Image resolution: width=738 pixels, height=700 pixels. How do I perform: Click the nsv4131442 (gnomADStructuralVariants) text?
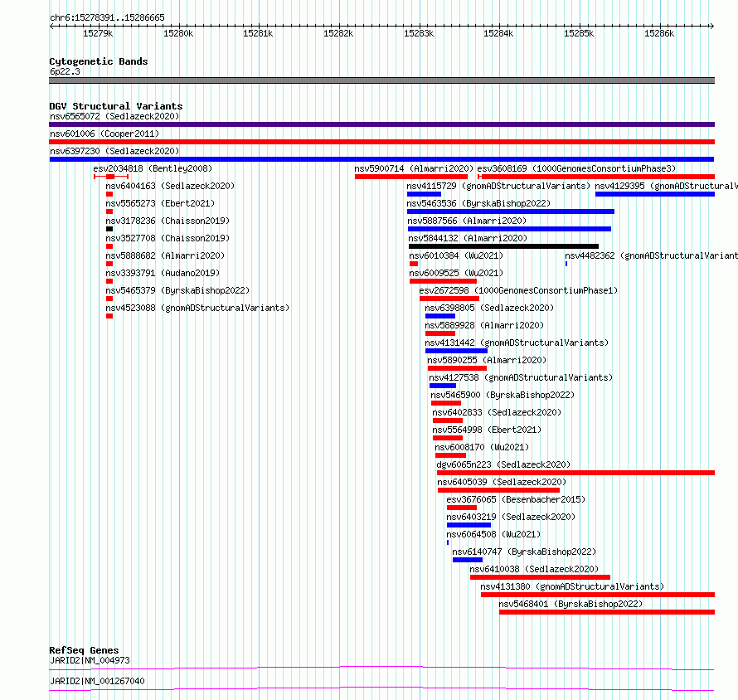(517, 343)
